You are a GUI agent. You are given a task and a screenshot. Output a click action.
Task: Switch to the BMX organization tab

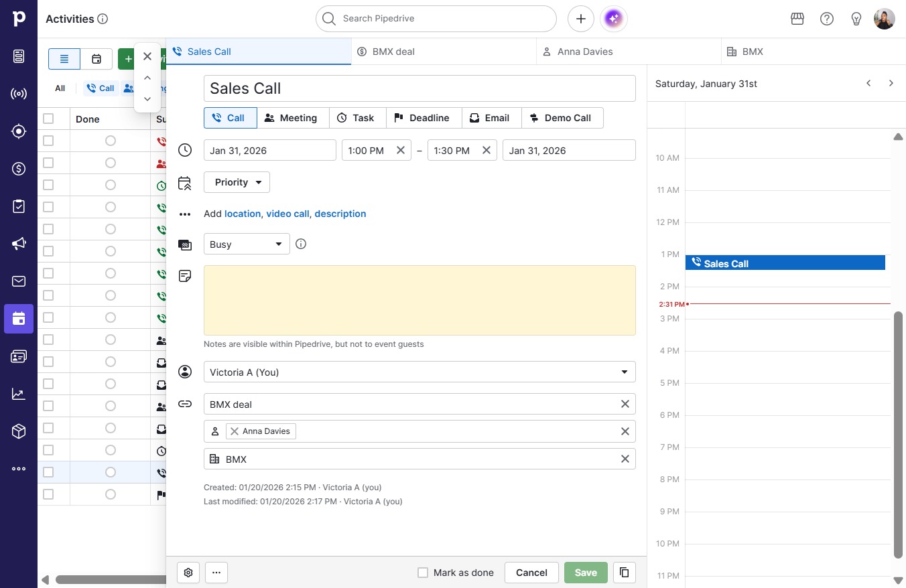pyautogui.click(x=814, y=51)
